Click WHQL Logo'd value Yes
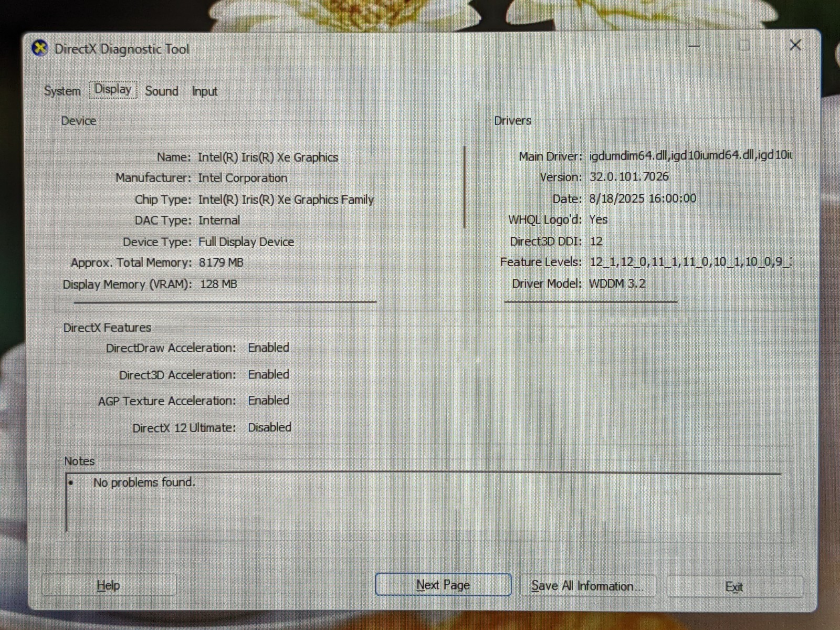 coord(598,219)
